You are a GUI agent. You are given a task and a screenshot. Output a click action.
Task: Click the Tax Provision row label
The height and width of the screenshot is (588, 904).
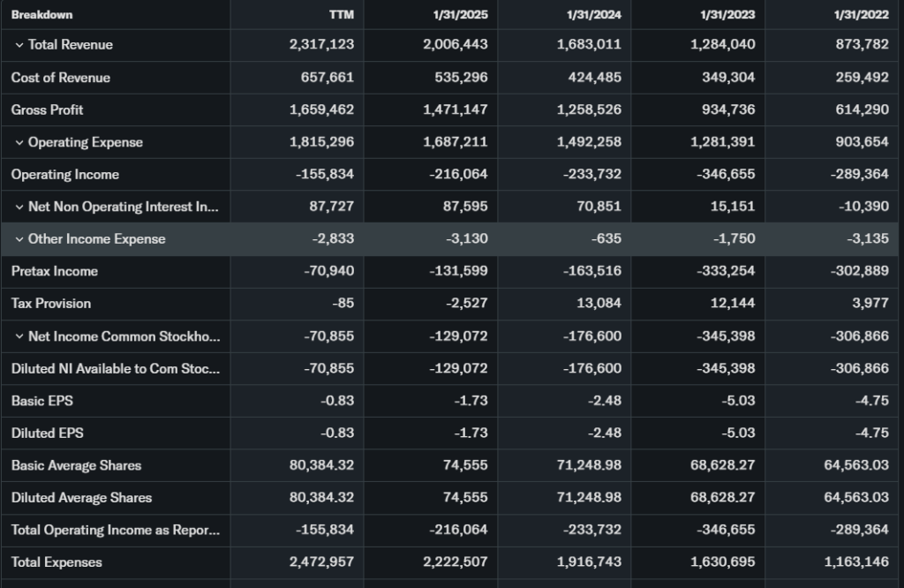point(51,304)
